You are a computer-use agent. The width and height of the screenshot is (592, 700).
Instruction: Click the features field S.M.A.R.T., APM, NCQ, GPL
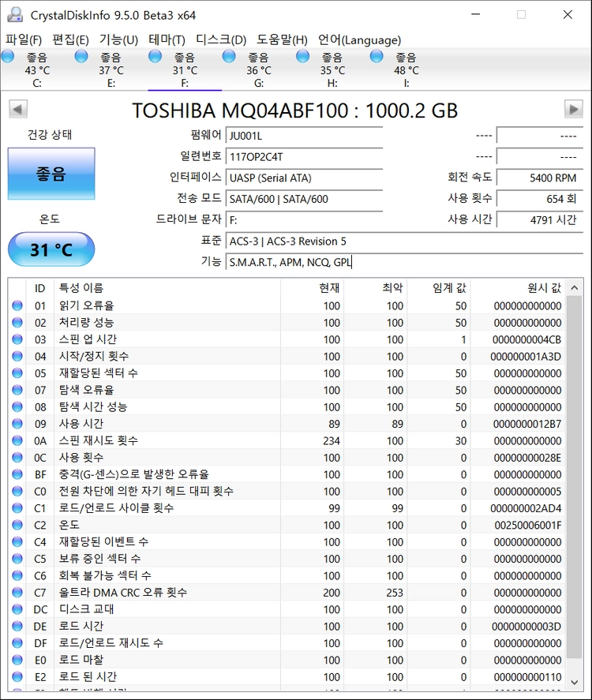(404, 262)
